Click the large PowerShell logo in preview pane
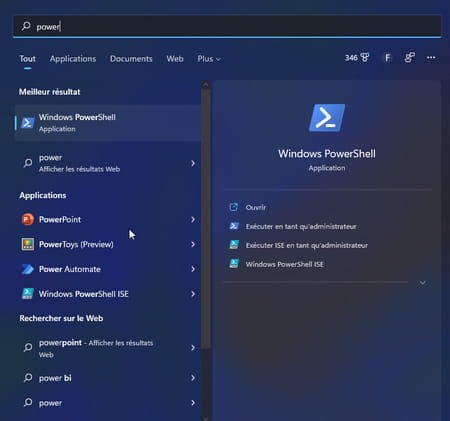The height and width of the screenshot is (421, 450). click(x=327, y=118)
